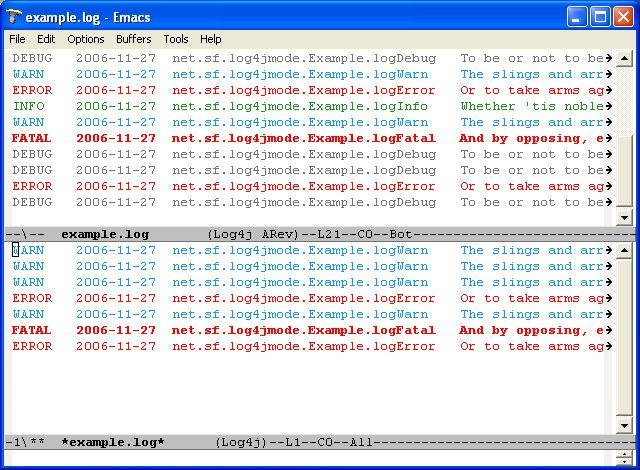Click (Log4j) mode indicator in lower mode line

[x=241, y=442]
